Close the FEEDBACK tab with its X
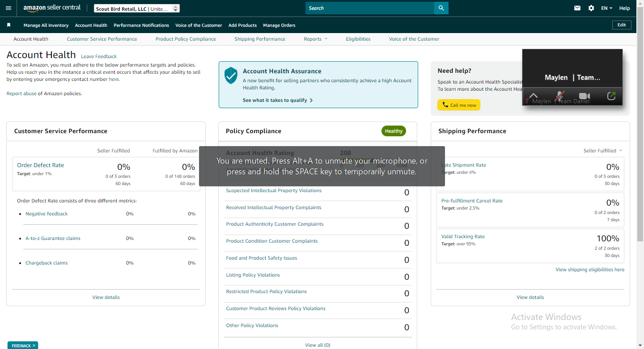Screen dimensions: 644x349 click(34, 345)
